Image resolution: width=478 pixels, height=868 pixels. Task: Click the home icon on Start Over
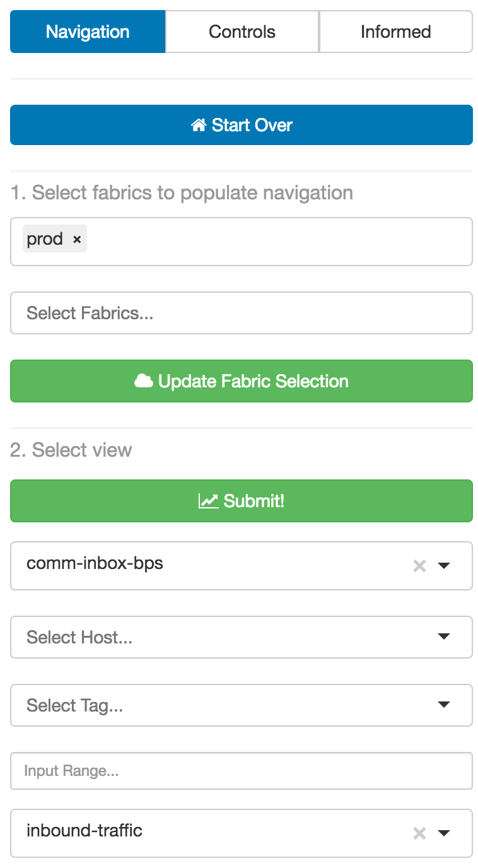(199, 125)
